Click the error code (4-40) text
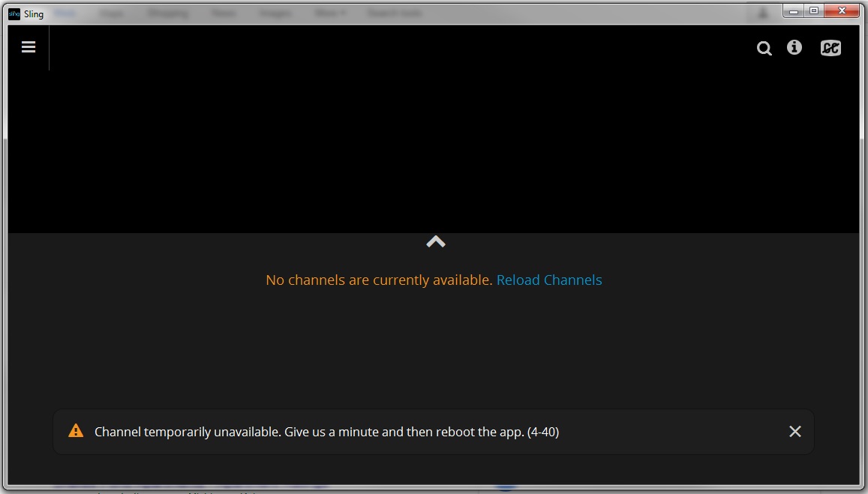Image resolution: width=868 pixels, height=494 pixels. pos(543,432)
